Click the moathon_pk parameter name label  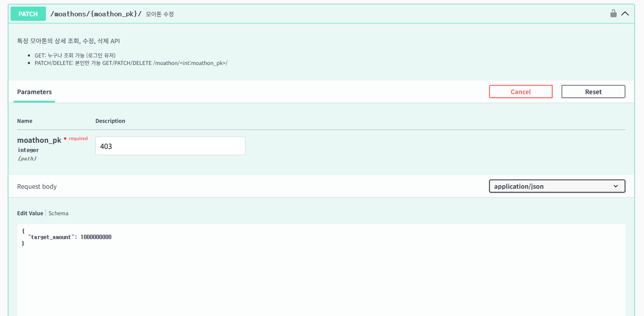39,140
